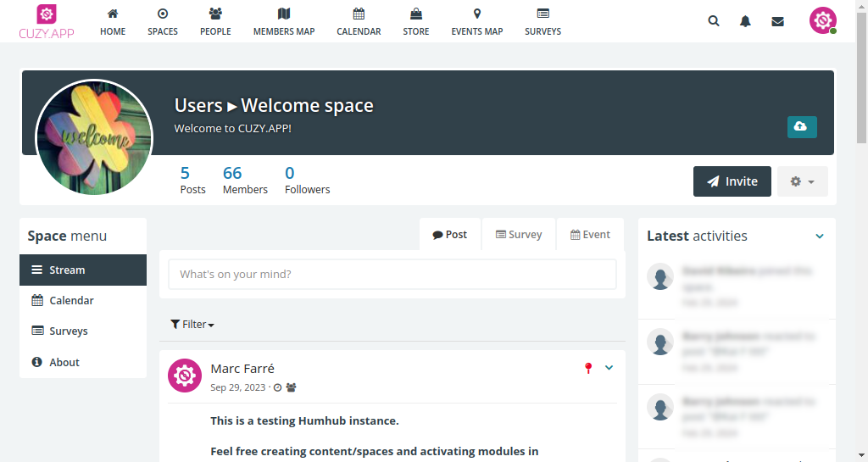Screen dimensions: 868x462
Task: Click the "What's on your mind?" field
Action: click(392, 275)
